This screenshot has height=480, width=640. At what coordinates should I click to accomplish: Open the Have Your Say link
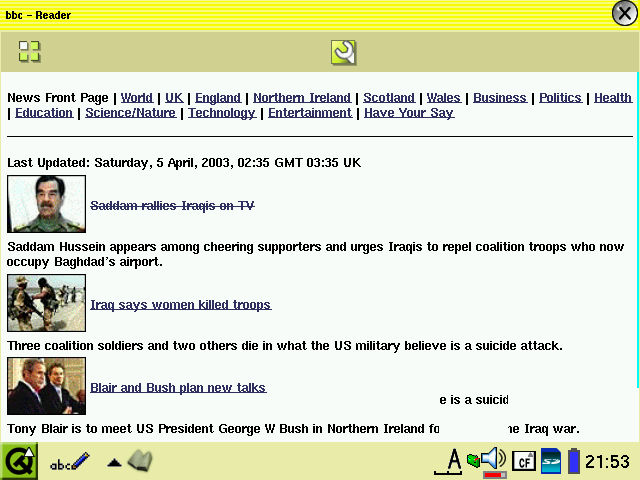(x=409, y=113)
